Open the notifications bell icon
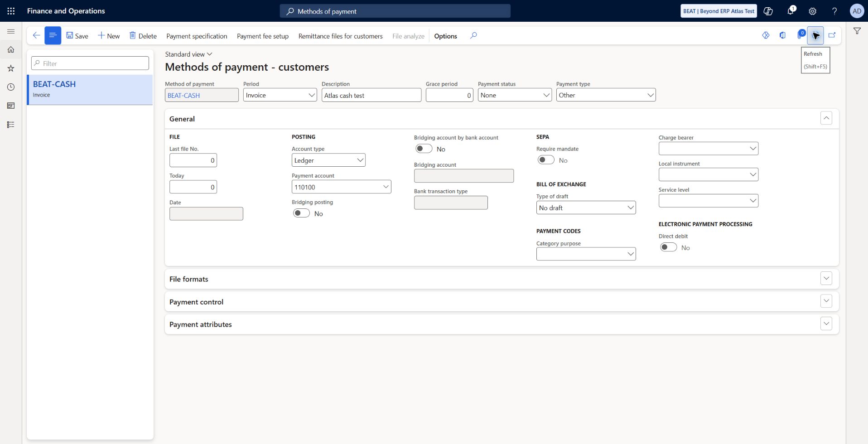This screenshot has width=868, height=444. point(791,11)
